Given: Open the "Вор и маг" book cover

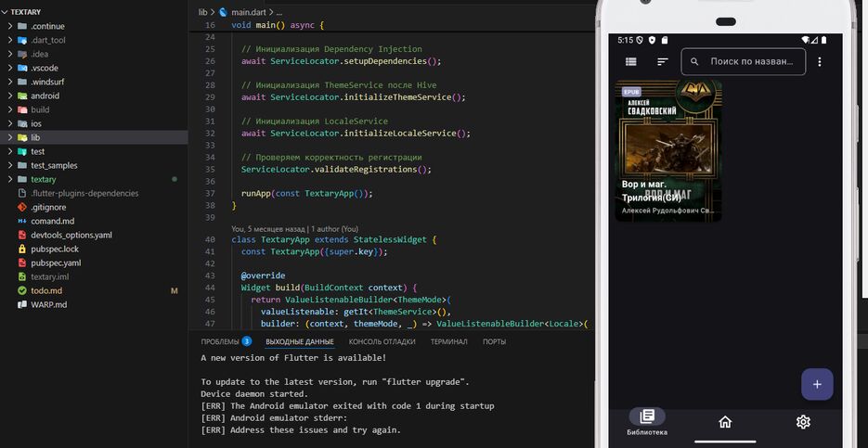Looking at the screenshot, I should click(x=668, y=148).
